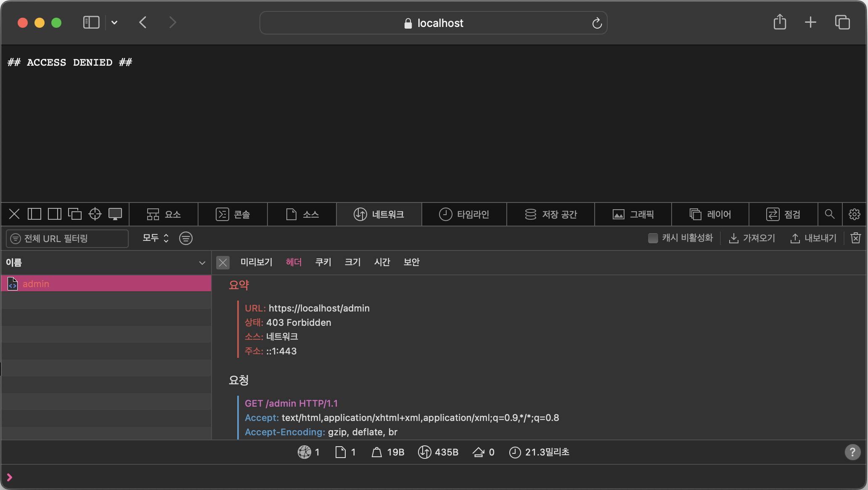Open inspector settings gear
868x490 pixels.
(854, 214)
